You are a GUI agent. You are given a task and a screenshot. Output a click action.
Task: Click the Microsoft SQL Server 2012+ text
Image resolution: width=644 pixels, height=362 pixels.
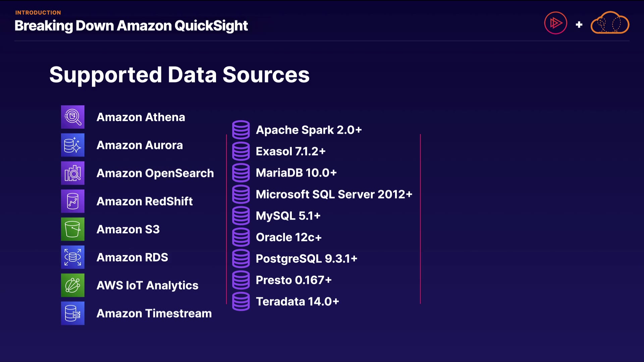pyautogui.click(x=334, y=194)
